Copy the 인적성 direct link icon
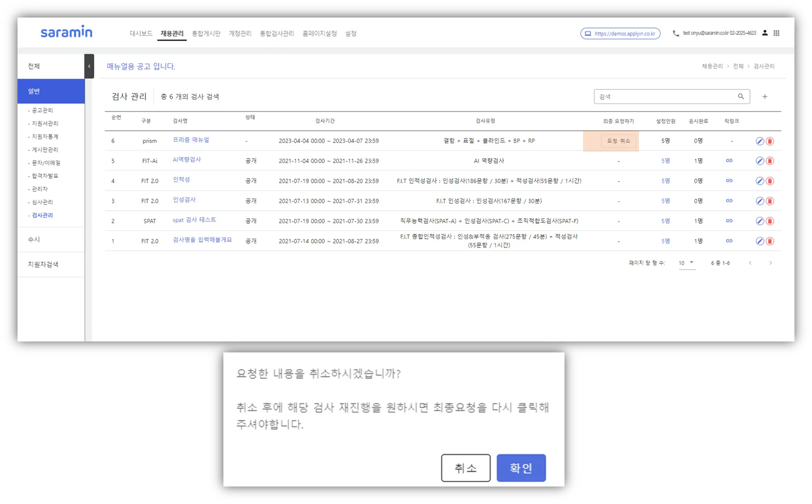Image resolution: width=812 pixels, height=504 pixels. pyautogui.click(x=729, y=181)
